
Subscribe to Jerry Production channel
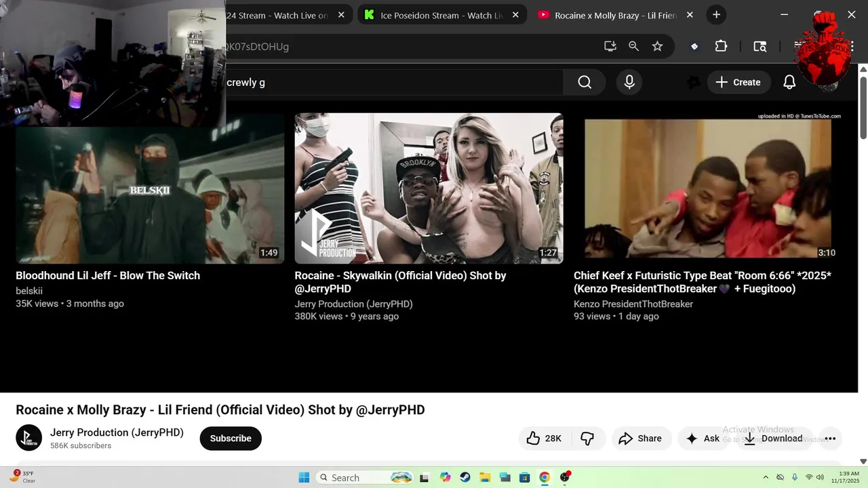coord(231,438)
